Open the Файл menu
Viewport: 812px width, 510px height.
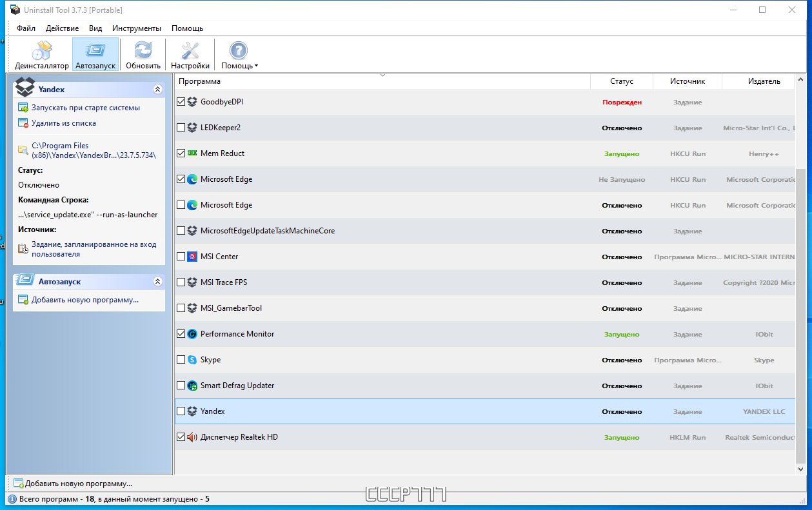pos(26,28)
